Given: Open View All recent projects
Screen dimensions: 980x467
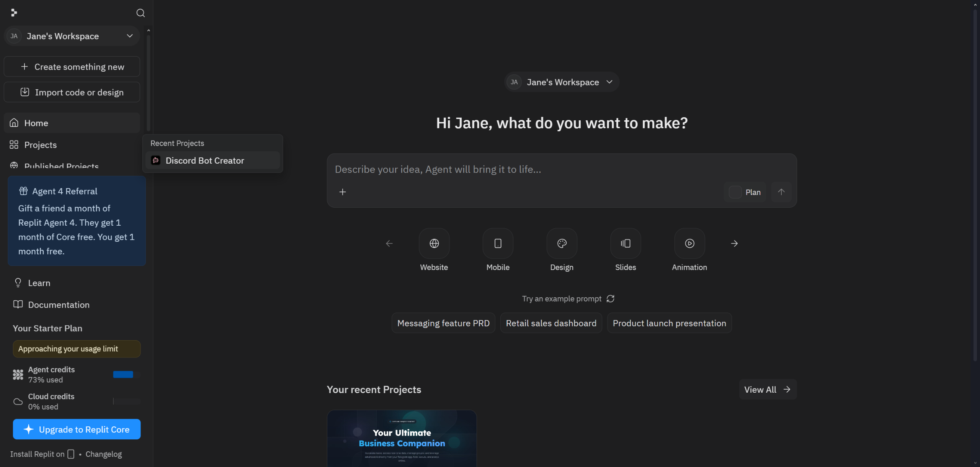Looking at the screenshot, I should [x=767, y=389].
